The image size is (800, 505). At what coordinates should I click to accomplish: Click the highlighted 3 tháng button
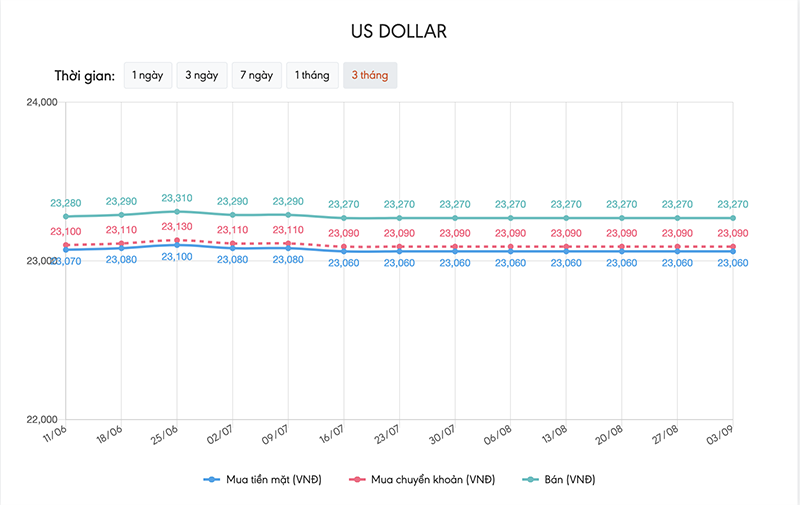369,76
